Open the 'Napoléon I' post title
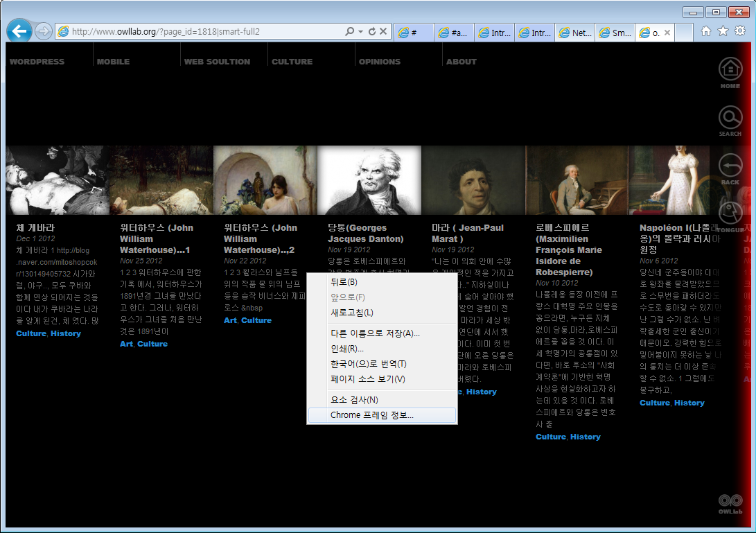756x533 pixels. click(x=680, y=238)
